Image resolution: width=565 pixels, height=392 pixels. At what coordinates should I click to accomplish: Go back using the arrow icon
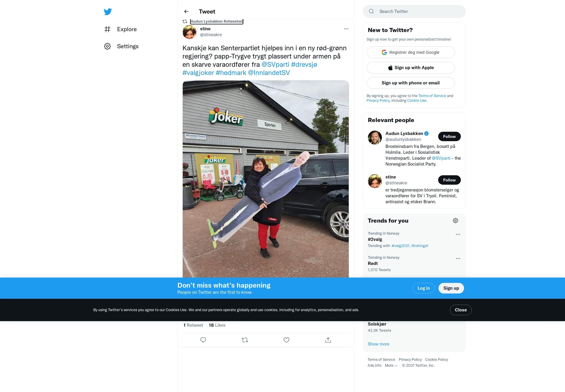[186, 11]
